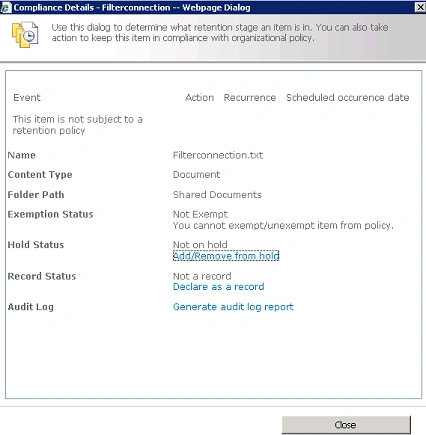Click the Document content type value
Screen dimensions: 426x435
tap(196, 174)
